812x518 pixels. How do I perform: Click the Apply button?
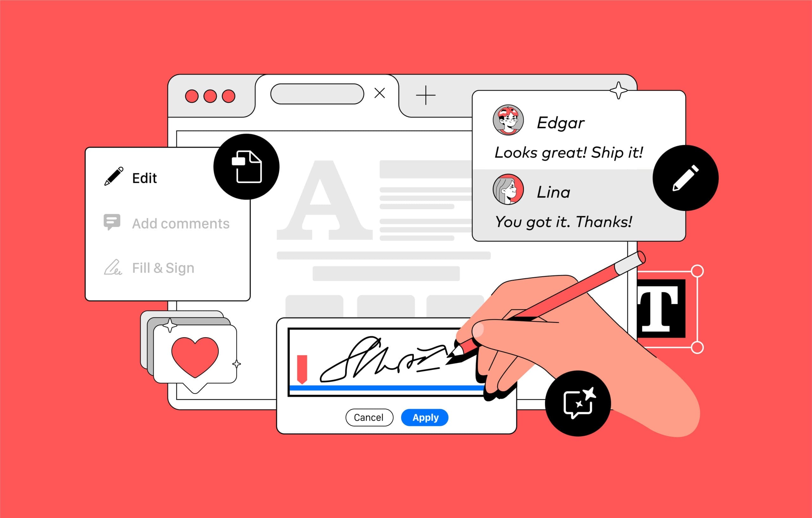point(428,416)
